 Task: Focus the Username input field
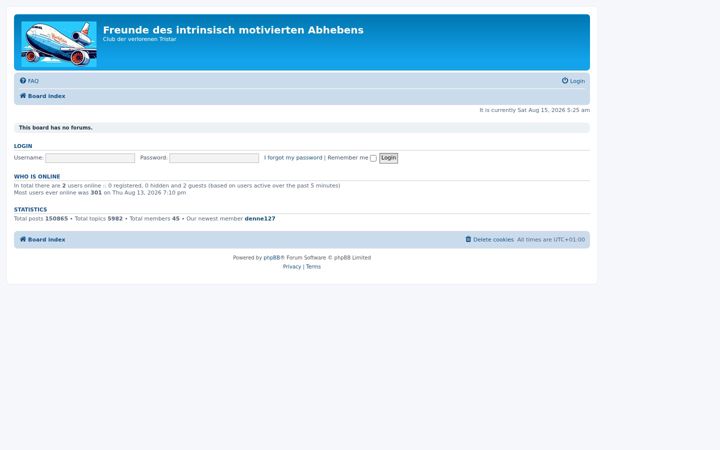coord(90,158)
